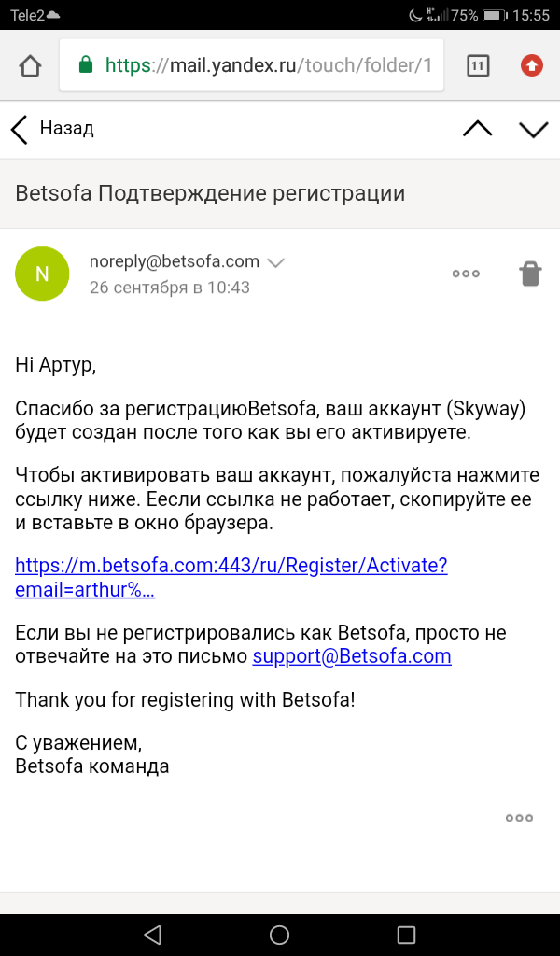
Task: Tap the red browser update arrow icon
Action: pyautogui.click(x=531, y=65)
